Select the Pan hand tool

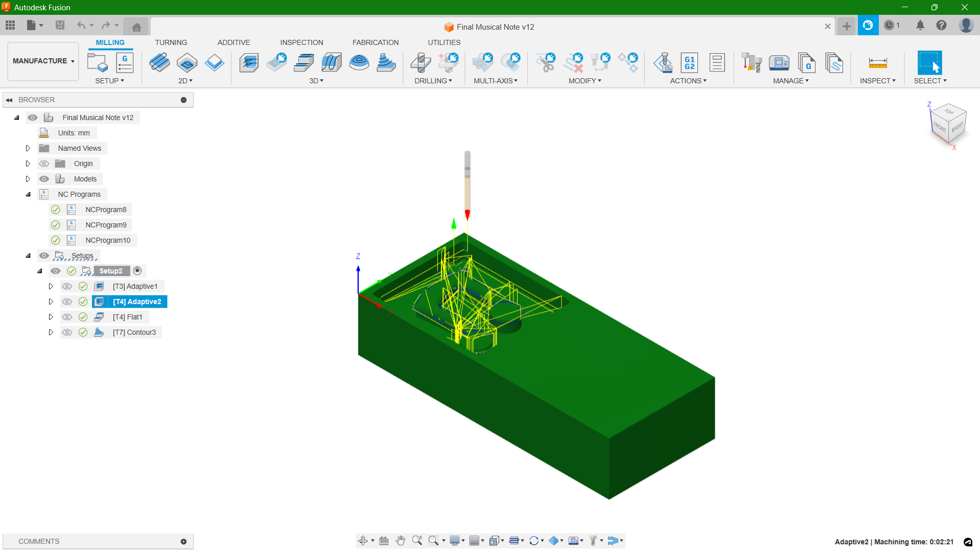pos(400,540)
